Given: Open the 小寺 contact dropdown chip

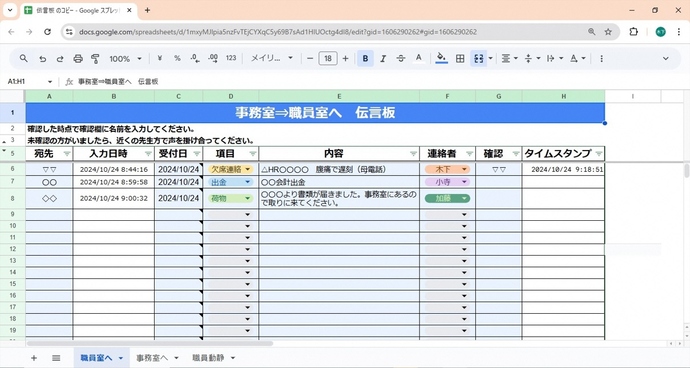Looking at the screenshot, I should 447,182.
